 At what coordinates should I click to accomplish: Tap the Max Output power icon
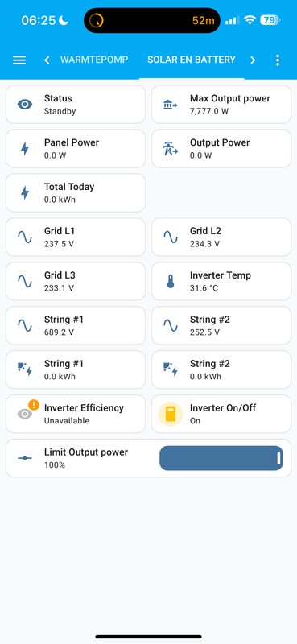point(170,105)
